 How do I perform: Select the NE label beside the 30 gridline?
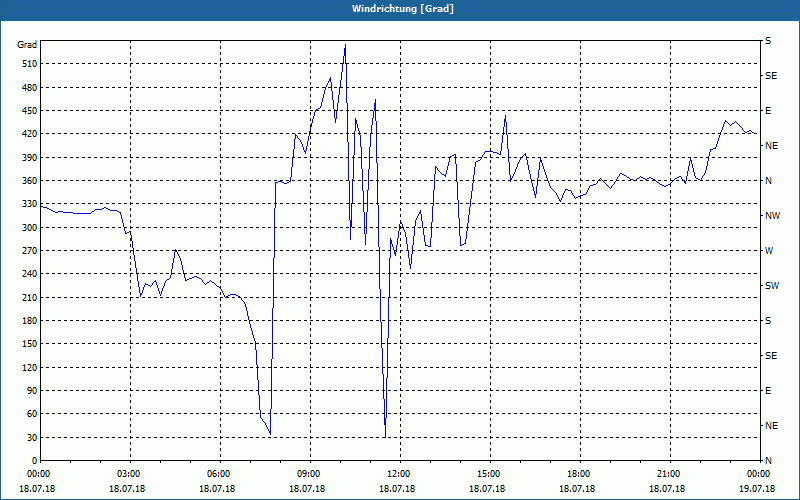point(771,426)
